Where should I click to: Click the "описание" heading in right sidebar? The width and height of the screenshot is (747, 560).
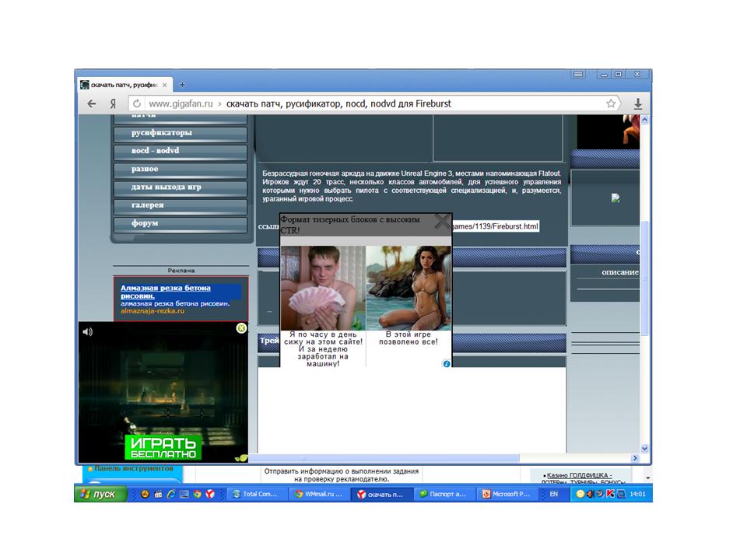coord(620,272)
